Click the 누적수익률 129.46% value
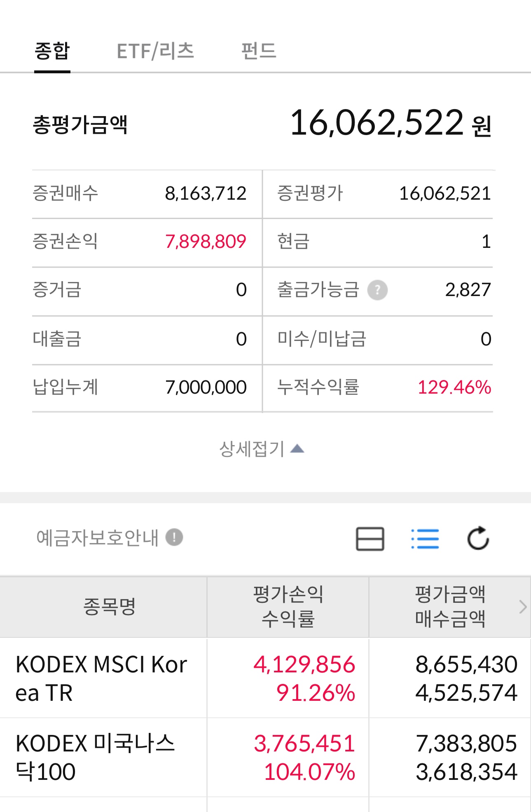531x812 pixels. (x=454, y=387)
